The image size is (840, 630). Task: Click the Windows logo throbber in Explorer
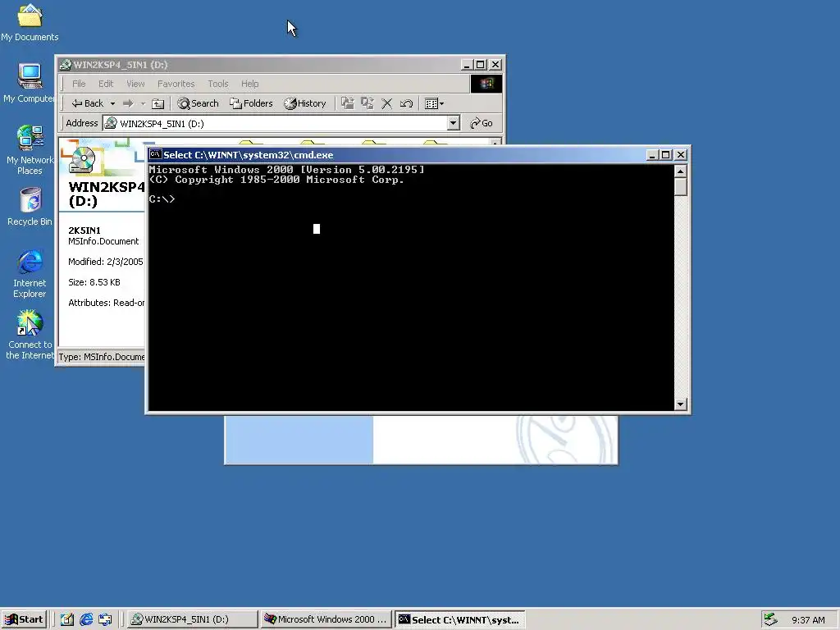(x=486, y=84)
